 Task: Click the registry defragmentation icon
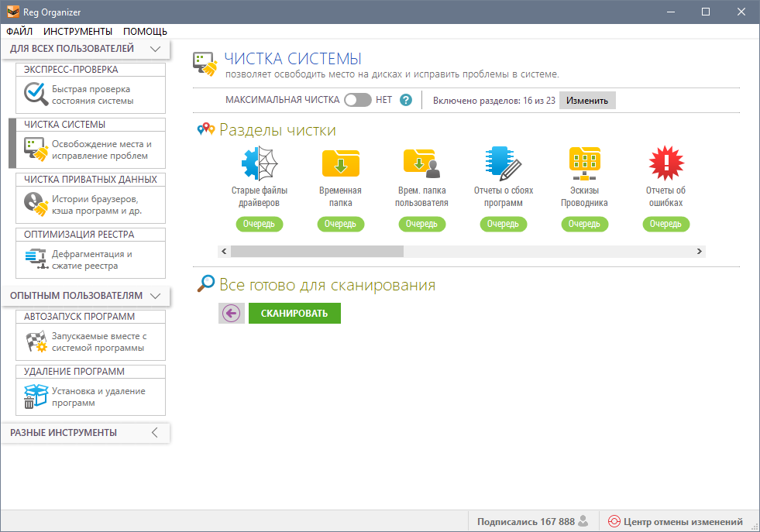(36, 259)
